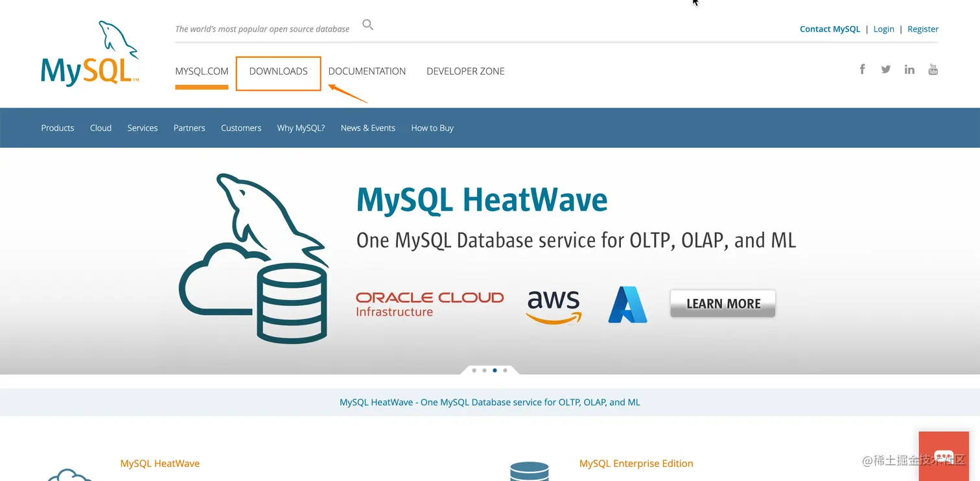Image resolution: width=980 pixels, height=481 pixels.
Task: Select the second carousel dot
Action: click(x=485, y=370)
